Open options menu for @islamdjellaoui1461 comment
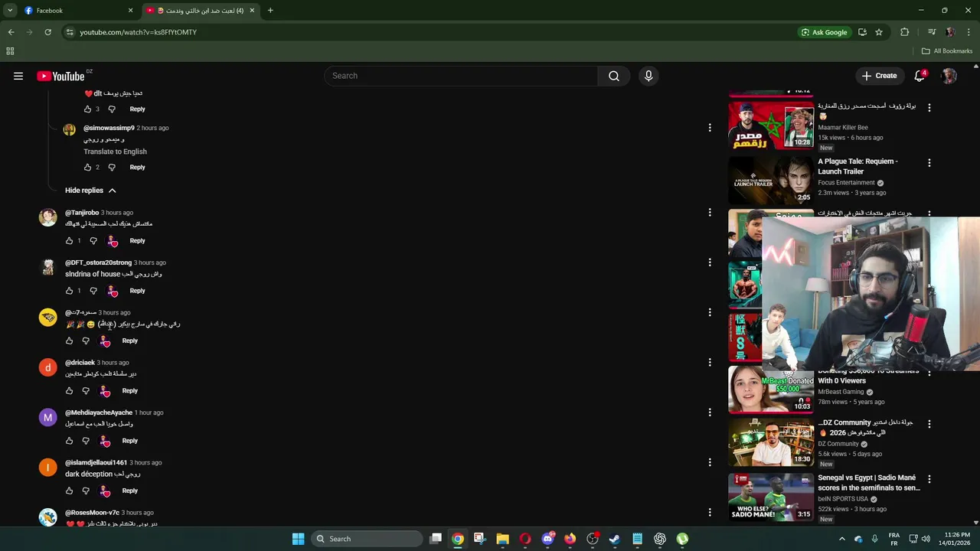This screenshot has width=980, height=551. (710, 462)
